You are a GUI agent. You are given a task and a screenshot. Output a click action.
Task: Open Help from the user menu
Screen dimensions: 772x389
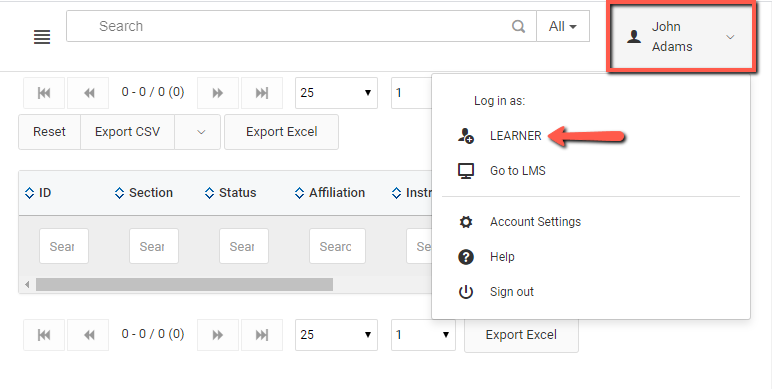pyautogui.click(x=502, y=257)
